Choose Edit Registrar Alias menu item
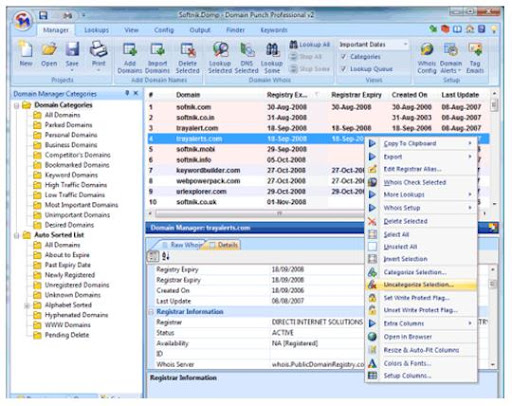 pos(421,169)
